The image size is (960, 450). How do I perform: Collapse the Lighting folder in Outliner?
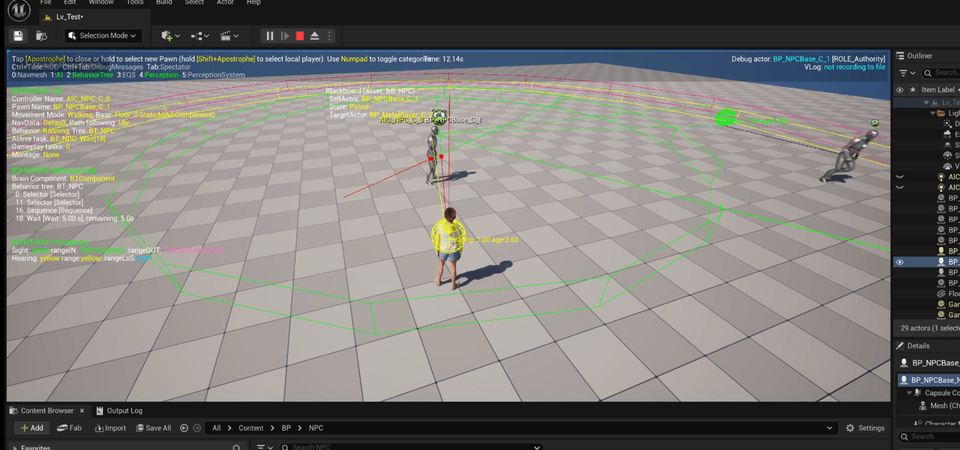click(933, 113)
